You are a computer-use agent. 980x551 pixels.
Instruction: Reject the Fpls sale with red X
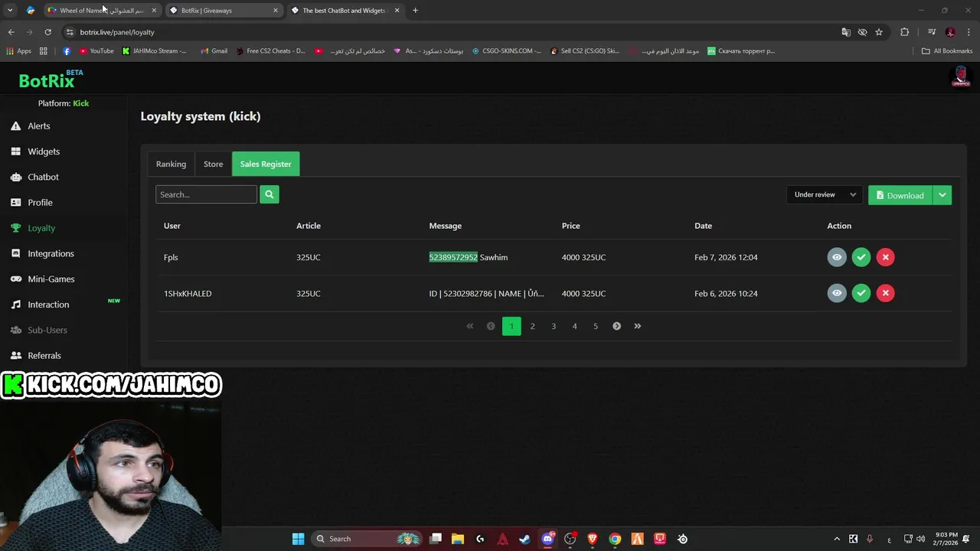tap(885, 257)
